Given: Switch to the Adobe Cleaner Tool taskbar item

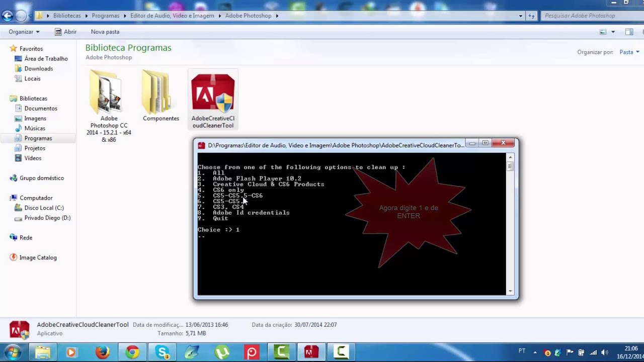Looking at the screenshot, I should pos(311,352).
